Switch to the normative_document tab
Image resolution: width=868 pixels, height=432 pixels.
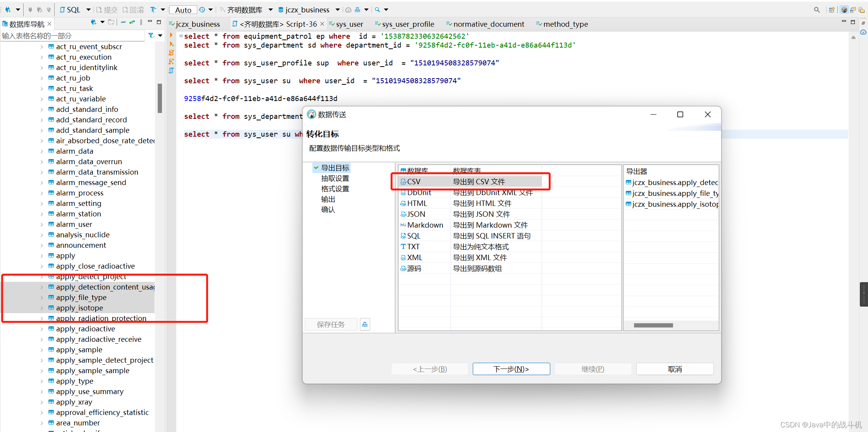pyautogui.click(x=488, y=24)
